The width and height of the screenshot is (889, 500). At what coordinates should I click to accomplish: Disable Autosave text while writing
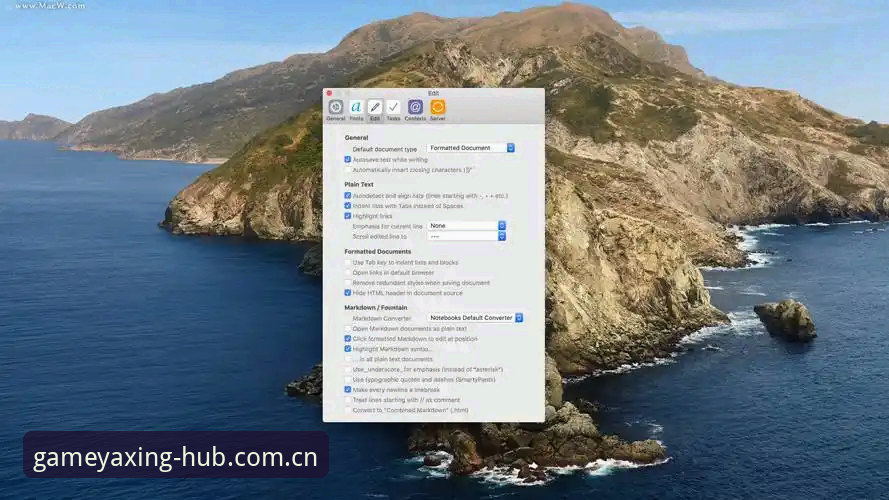[x=348, y=160]
